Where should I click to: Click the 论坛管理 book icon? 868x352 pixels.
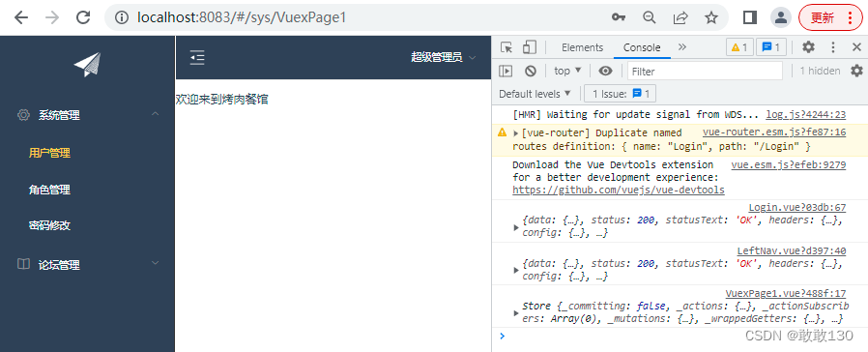23,265
